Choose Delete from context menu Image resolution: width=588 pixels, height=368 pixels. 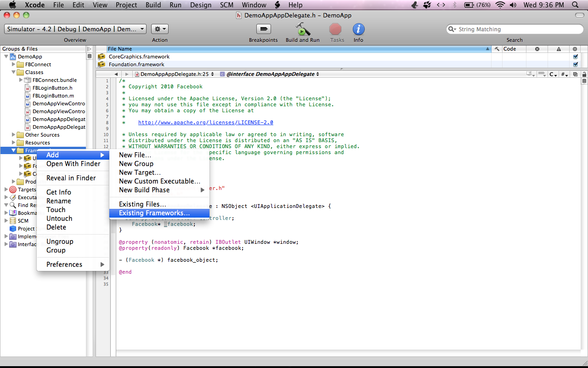pos(73,227)
